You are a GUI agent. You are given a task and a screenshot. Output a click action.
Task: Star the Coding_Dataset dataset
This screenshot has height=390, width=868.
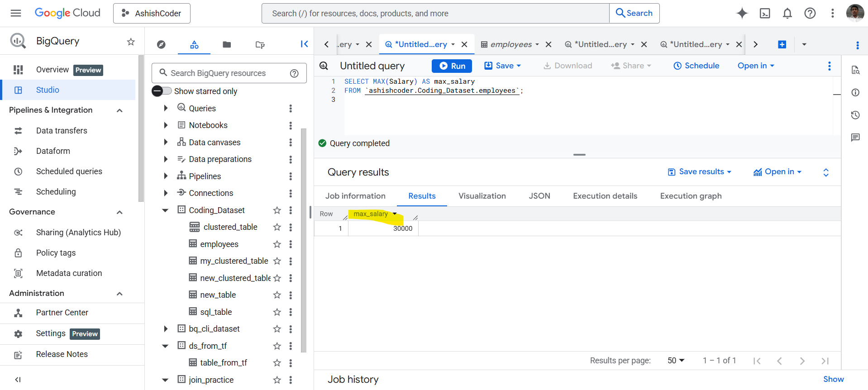(x=277, y=210)
